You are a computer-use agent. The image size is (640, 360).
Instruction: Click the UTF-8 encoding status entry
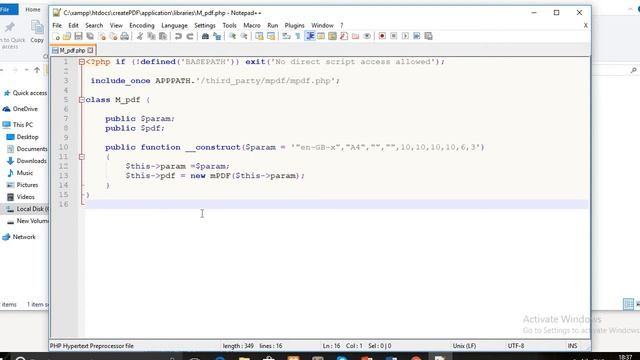516,346
